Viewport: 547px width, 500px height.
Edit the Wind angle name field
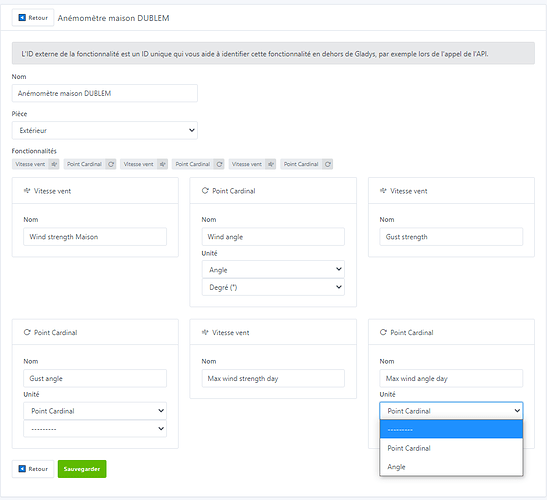pos(273,237)
